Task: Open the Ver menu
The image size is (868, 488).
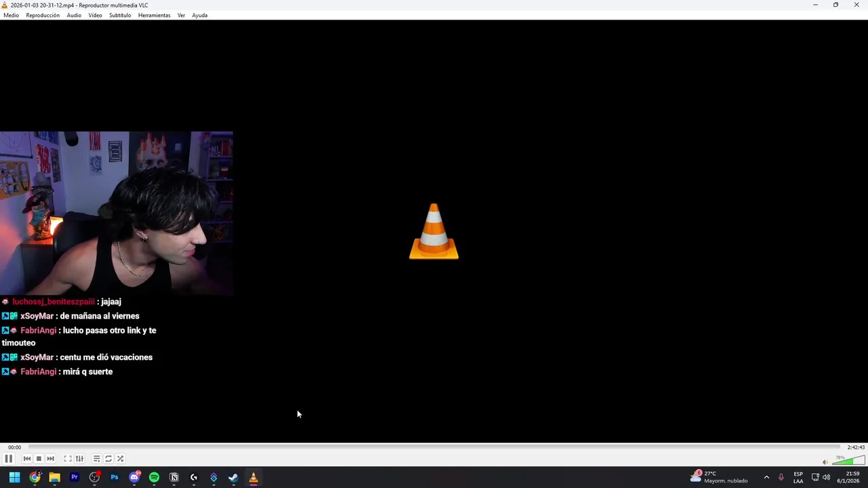Action: 181,15
